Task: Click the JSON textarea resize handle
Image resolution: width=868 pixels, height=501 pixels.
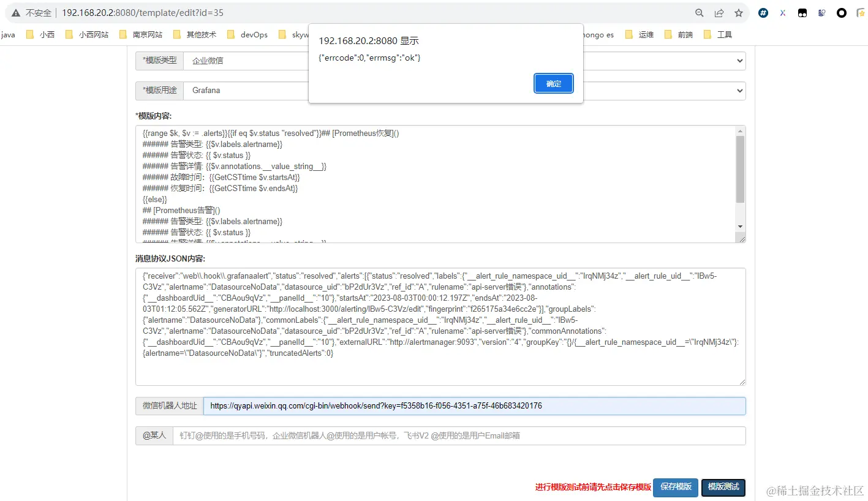Action: (x=741, y=381)
